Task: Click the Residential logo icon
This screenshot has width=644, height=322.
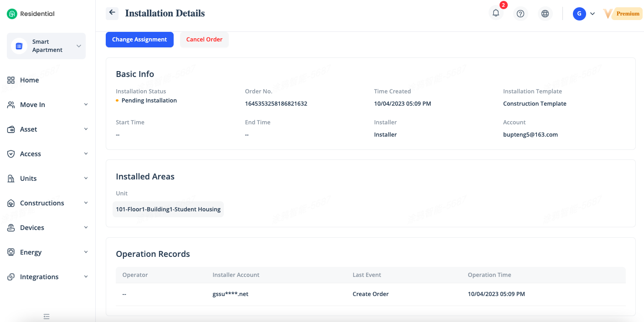Action: tap(12, 14)
